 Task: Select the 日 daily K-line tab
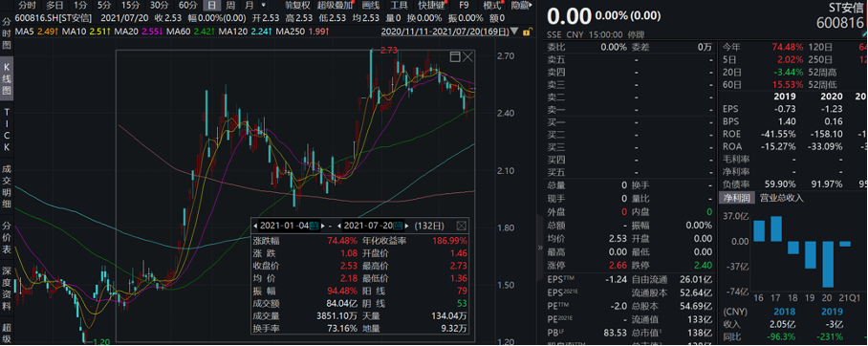212,6
